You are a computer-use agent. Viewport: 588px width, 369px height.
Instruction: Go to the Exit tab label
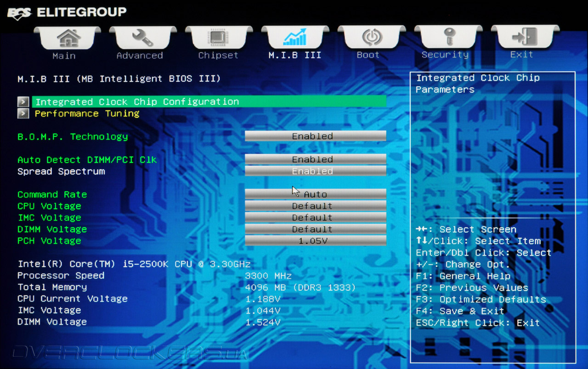point(521,55)
